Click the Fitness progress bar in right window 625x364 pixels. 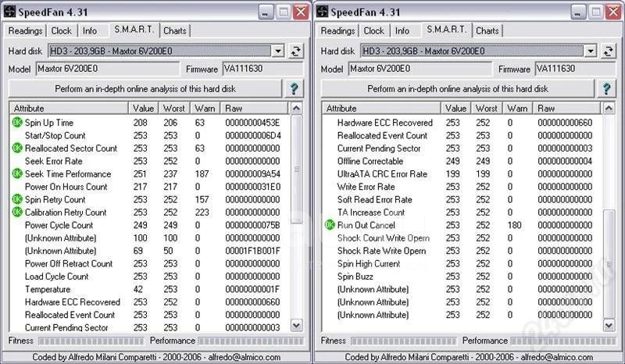[x=403, y=341]
